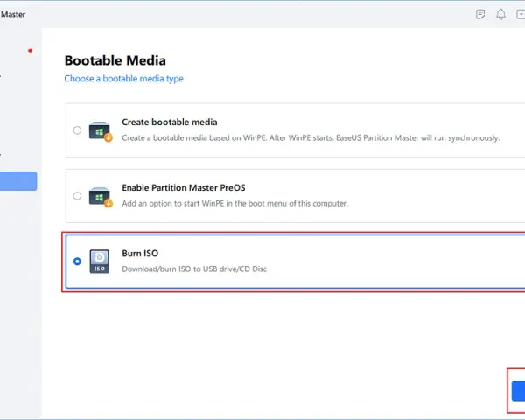525x420 pixels.
Task: Open the notifications bell icon
Action: pyautogui.click(x=500, y=14)
